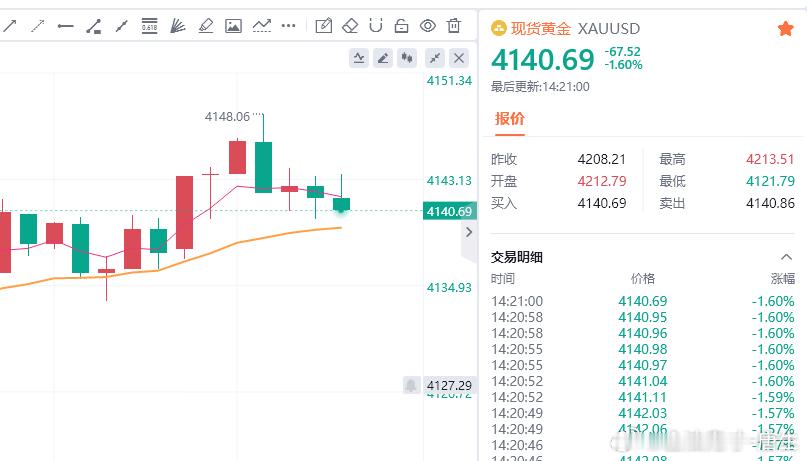The height and width of the screenshot is (461, 807).
Task: Expand side panel with right arrow handle
Action: tap(469, 232)
